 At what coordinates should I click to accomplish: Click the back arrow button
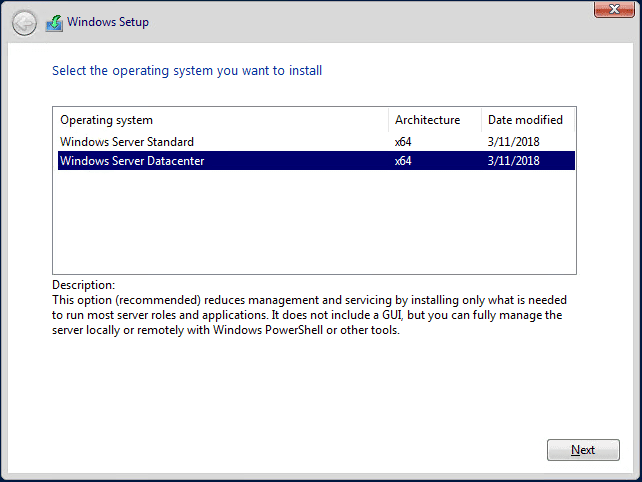click(24, 22)
